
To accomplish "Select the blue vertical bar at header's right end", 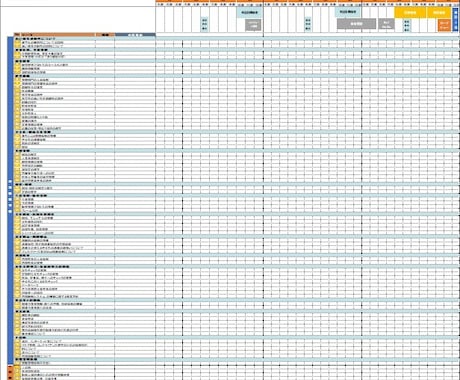I will click(x=456, y=20).
